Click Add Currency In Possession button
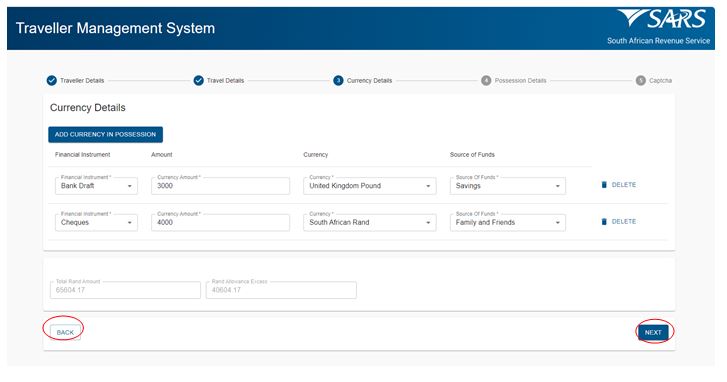 pos(106,134)
